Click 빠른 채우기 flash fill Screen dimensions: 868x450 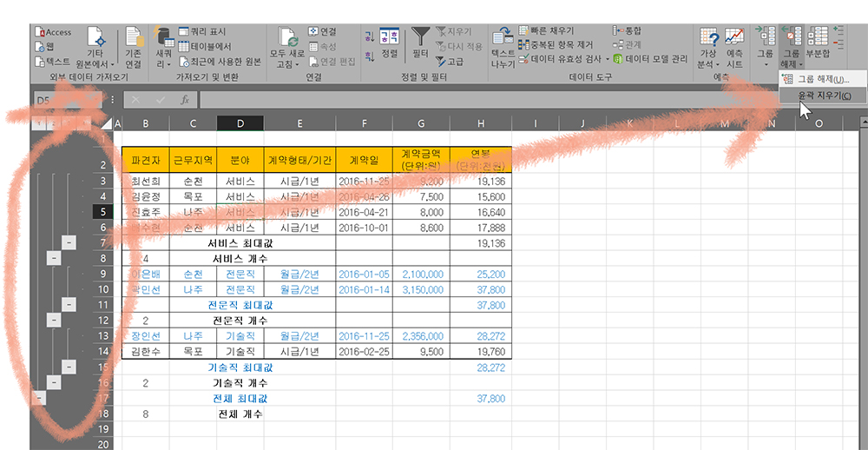tap(546, 30)
